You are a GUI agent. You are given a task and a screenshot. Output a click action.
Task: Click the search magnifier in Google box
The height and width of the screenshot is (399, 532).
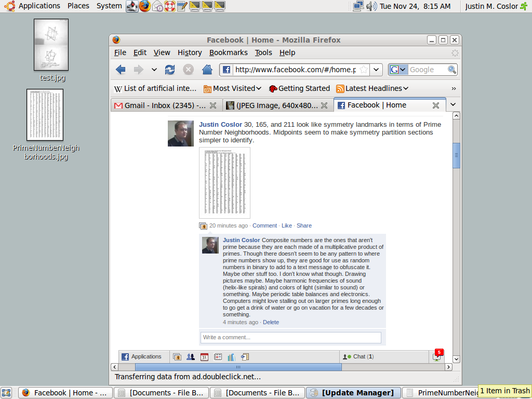452,70
